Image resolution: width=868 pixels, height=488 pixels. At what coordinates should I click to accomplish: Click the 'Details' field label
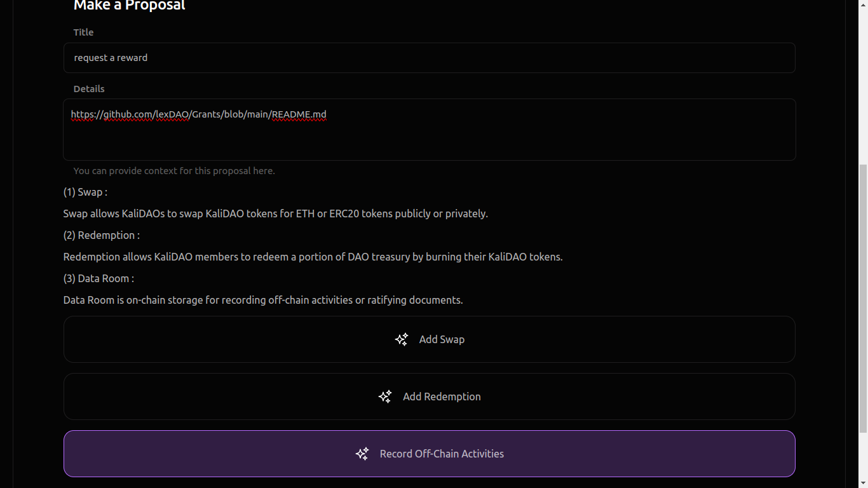(89, 89)
